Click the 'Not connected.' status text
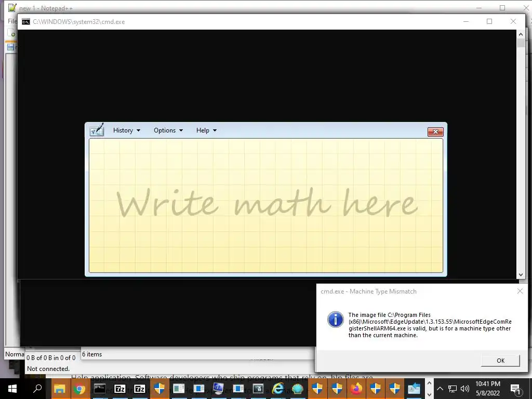Viewport: 532px width, 399px height. point(48,369)
